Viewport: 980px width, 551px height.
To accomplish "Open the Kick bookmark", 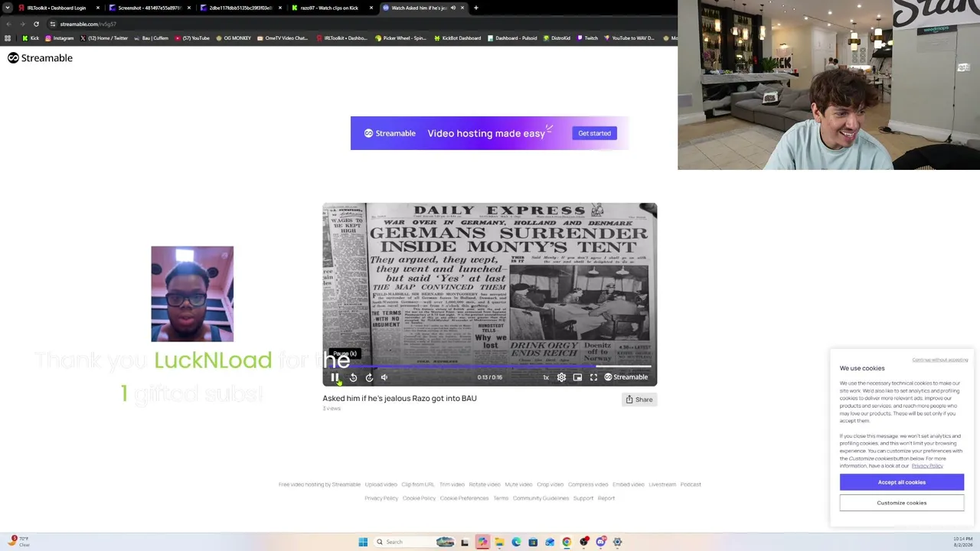I will tap(31, 38).
